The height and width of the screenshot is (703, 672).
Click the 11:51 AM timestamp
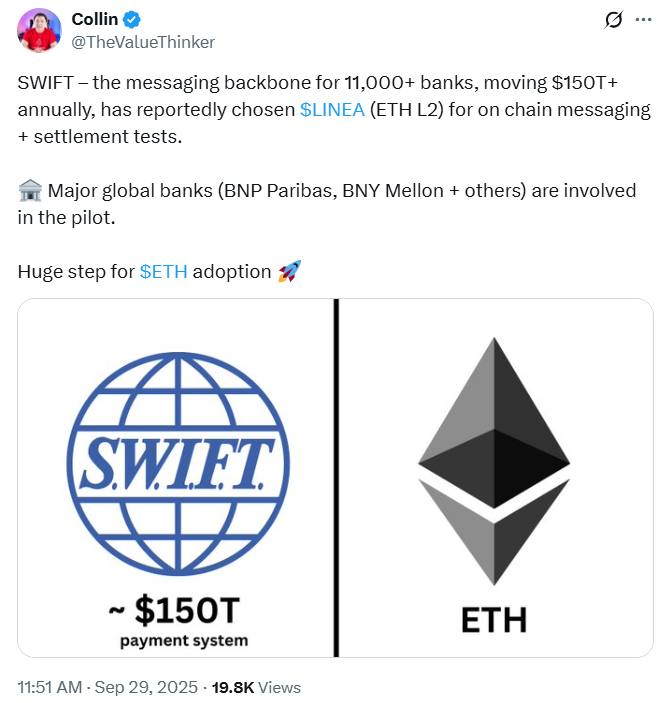(50, 687)
